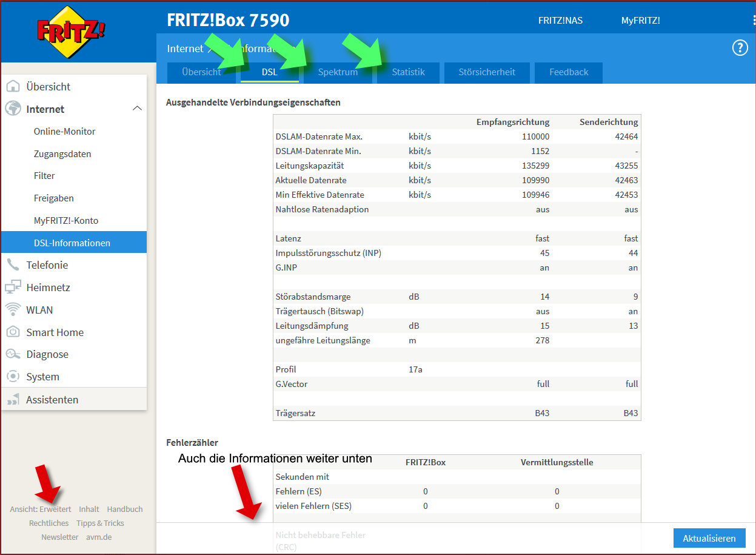
Task: Click the Trägersatz row label
Action: coord(295,413)
